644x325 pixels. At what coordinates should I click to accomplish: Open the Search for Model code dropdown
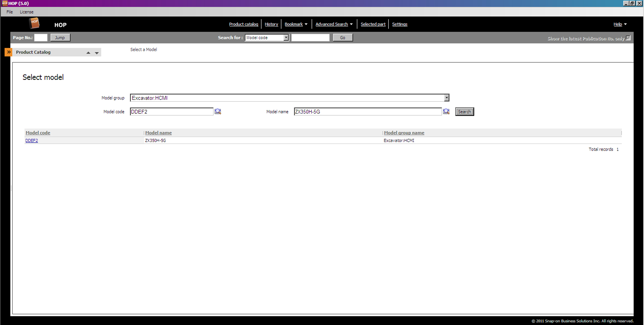tap(286, 37)
